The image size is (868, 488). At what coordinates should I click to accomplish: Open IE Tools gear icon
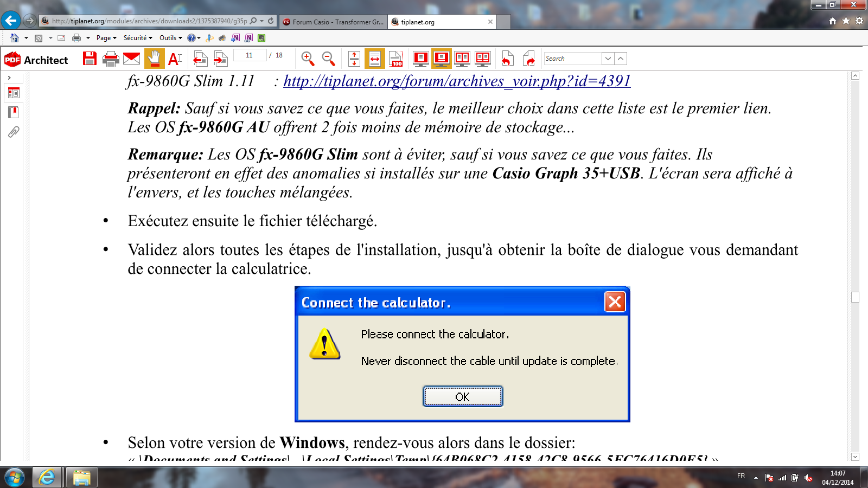[859, 21]
